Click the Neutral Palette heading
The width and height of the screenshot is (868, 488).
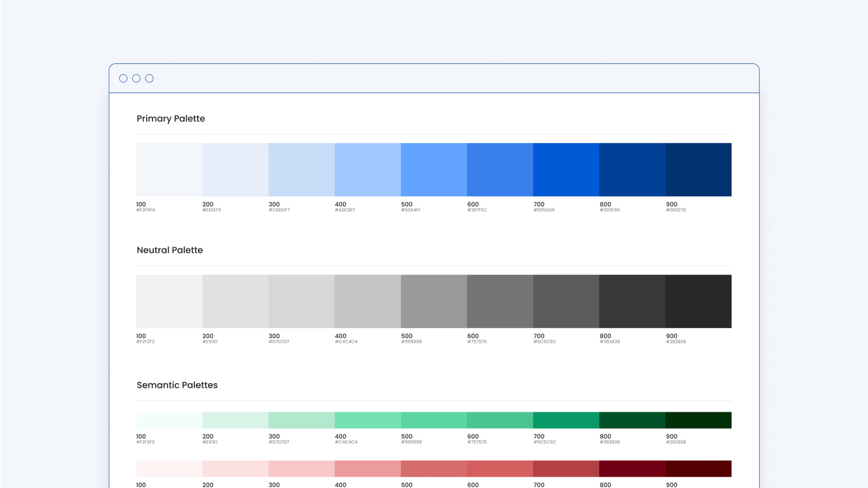[170, 250]
